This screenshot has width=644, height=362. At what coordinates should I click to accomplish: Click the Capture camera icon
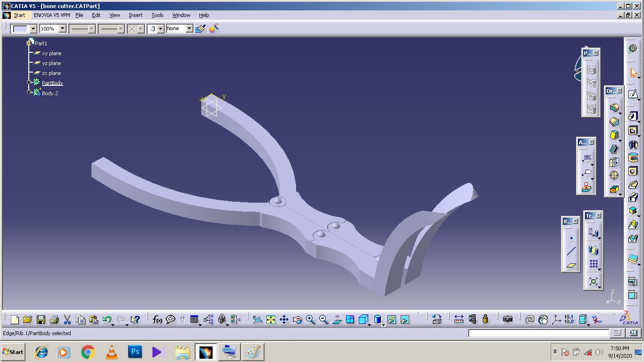(x=507, y=320)
